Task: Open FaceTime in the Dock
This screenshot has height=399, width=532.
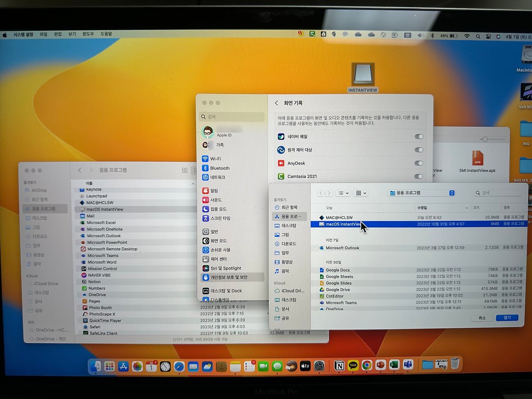Action: [x=263, y=366]
